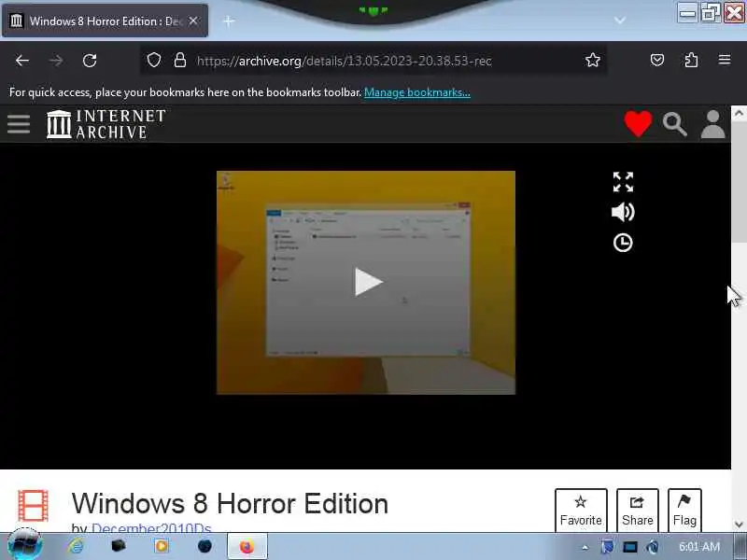Reload the current page

[x=90, y=61]
